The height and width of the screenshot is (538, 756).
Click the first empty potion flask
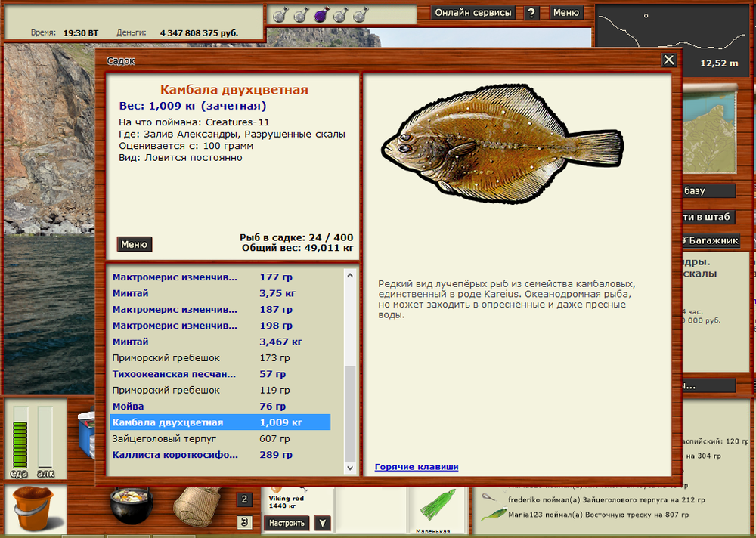click(280, 14)
